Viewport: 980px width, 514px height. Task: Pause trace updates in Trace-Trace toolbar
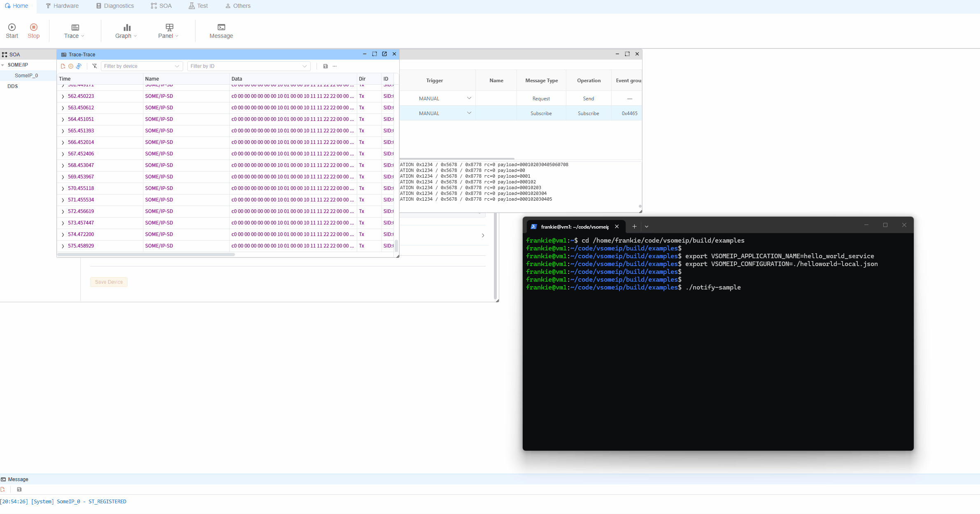[x=71, y=66]
